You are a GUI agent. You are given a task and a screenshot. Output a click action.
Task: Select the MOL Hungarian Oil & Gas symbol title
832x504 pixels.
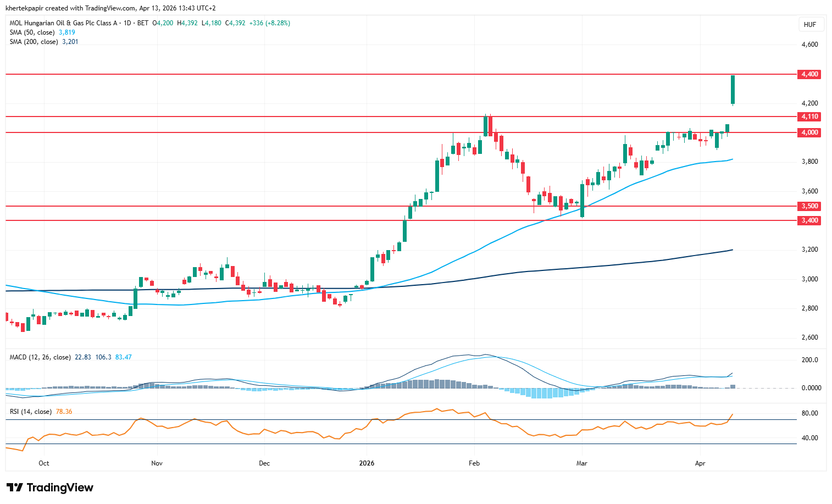63,23
